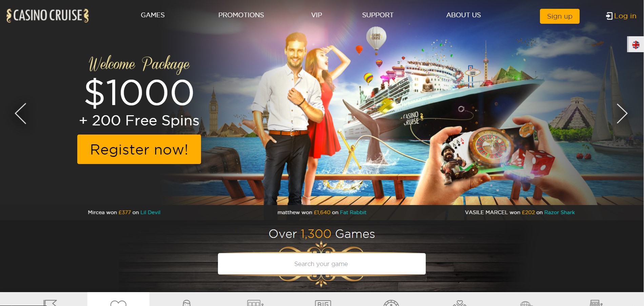
Task: Open the GAMES menu
Action: (153, 15)
